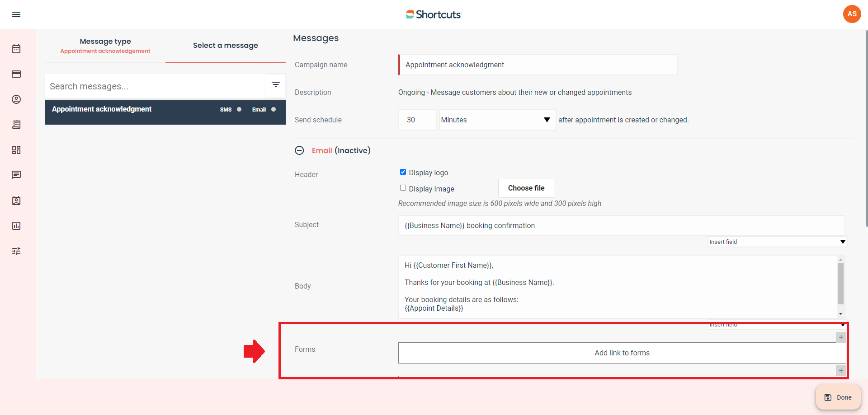Uncheck the Display logo checkbox
The image size is (868, 415).
coord(403,172)
